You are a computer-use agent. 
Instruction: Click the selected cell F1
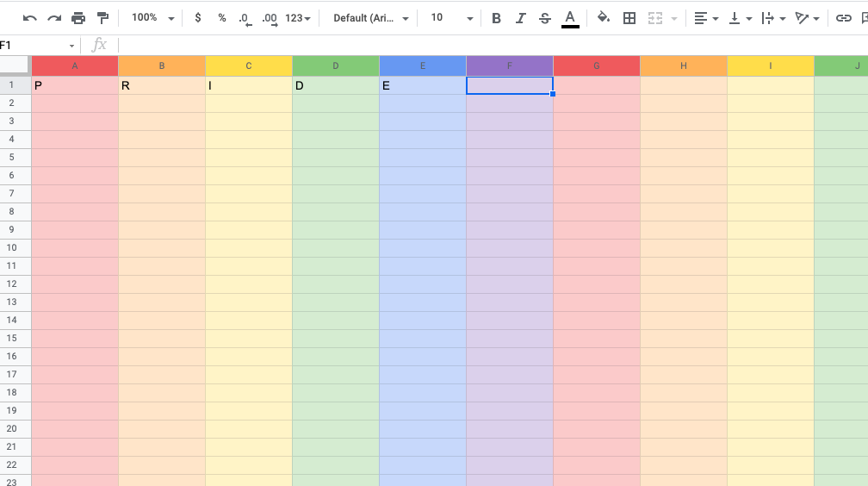pos(509,85)
